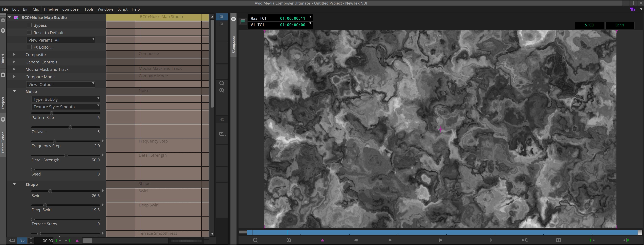The image size is (644, 245).
Task: Expand the General Controls group
Action: point(14,62)
